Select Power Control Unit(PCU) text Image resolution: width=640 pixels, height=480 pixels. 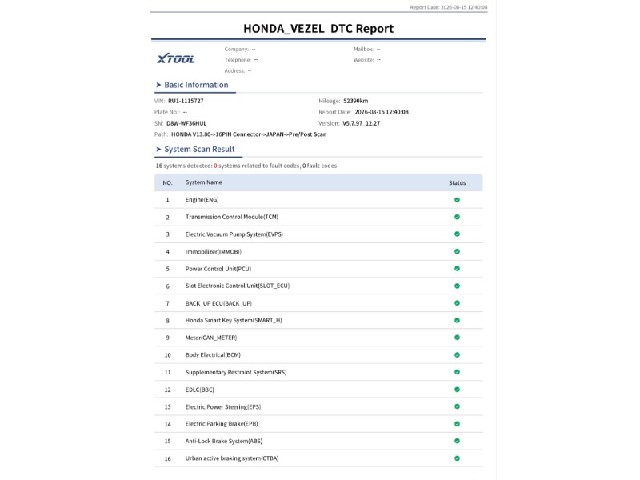[218, 269]
